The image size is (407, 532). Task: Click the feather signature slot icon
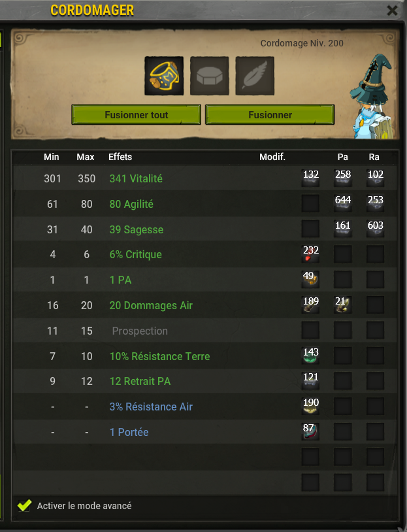[x=255, y=76]
